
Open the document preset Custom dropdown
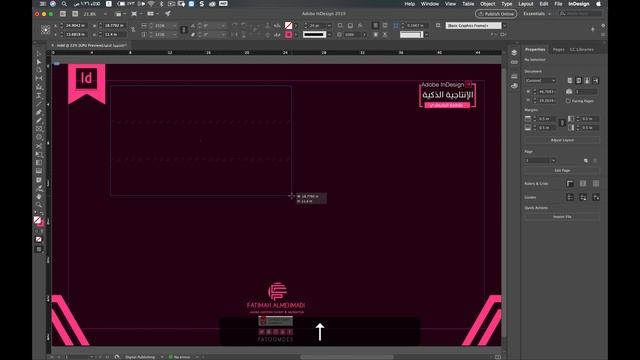pos(540,80)
